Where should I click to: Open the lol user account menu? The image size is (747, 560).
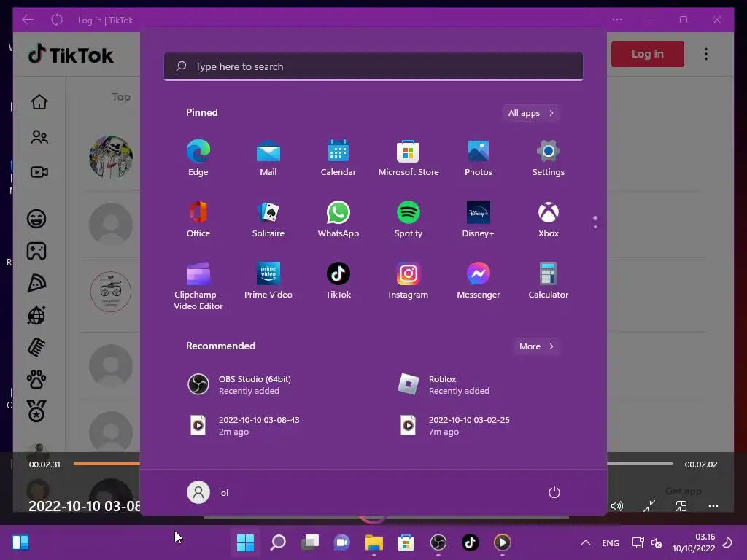coord(208,492)
